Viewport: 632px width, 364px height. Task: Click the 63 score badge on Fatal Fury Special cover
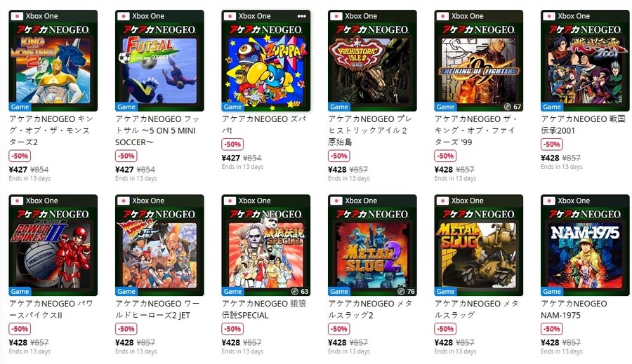pos(299,291)
